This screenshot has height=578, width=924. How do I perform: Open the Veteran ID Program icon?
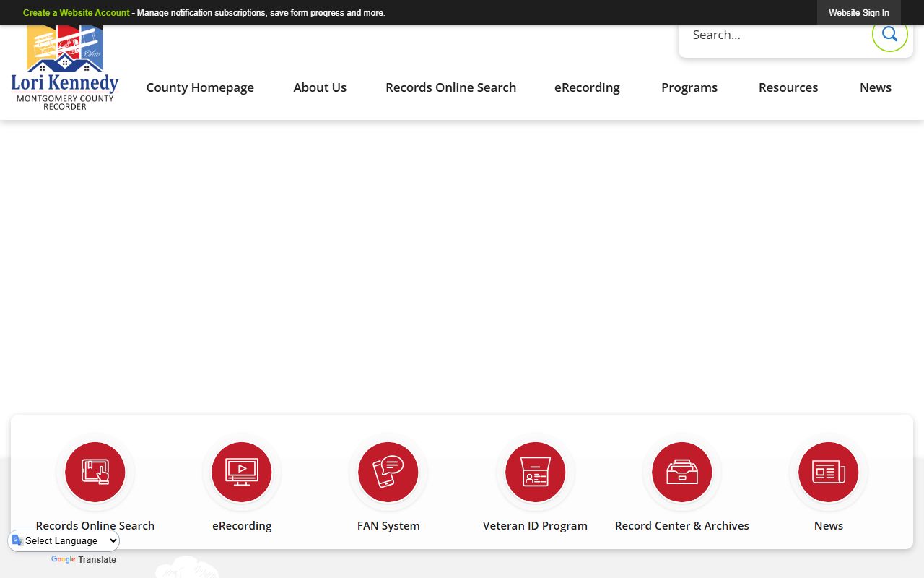point(535,472)
